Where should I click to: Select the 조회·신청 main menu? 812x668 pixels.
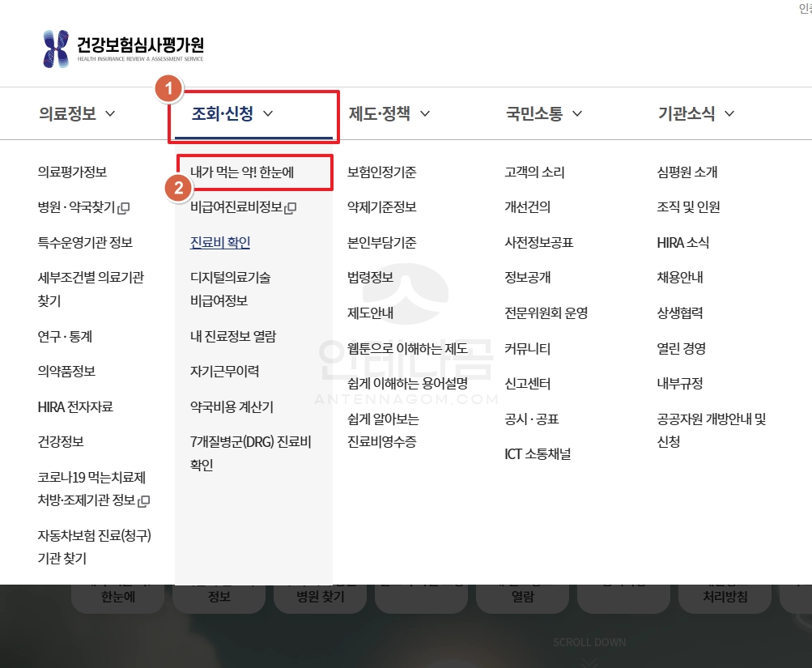pyautogui.click(x=223, y=113)
